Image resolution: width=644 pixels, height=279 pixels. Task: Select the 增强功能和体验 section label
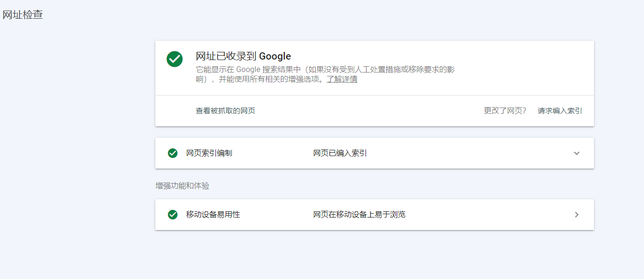pos(182,186)
